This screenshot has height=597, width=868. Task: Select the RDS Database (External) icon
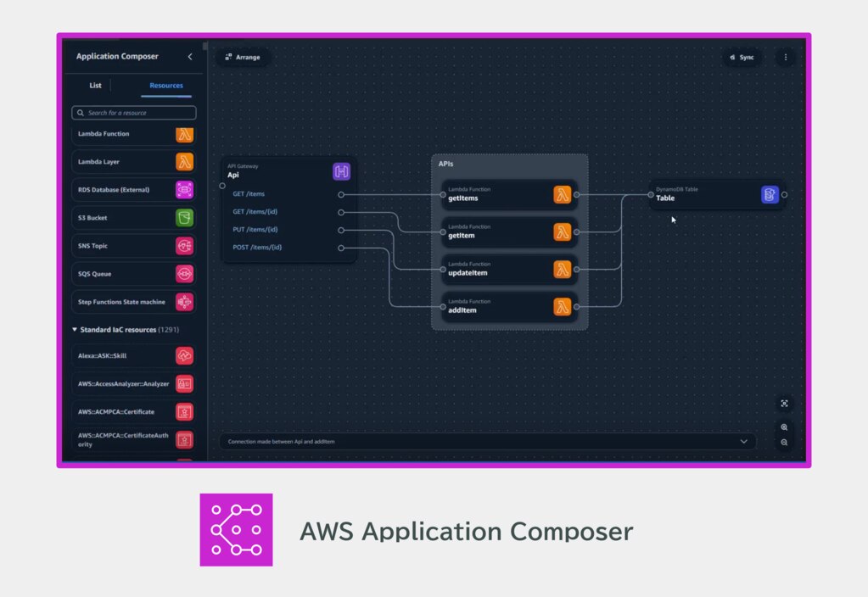184,190
